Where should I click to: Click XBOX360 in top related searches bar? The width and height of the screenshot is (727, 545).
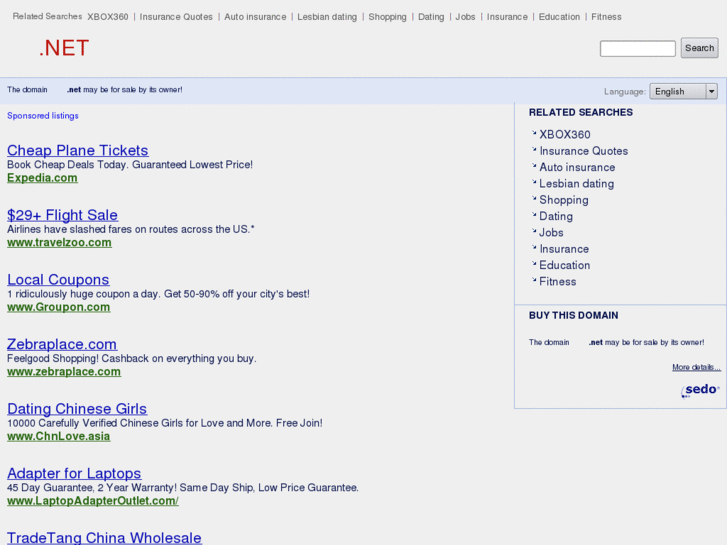point(108,17)
